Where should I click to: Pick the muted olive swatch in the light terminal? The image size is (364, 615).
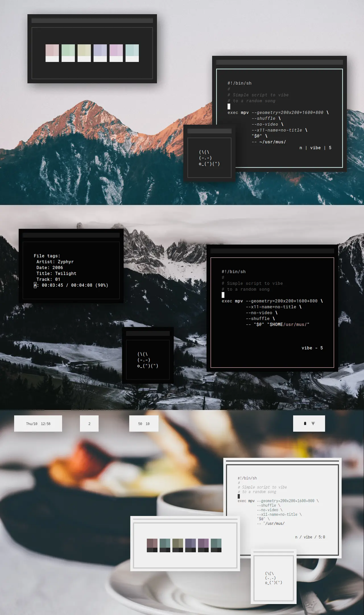tap(177, 545)
